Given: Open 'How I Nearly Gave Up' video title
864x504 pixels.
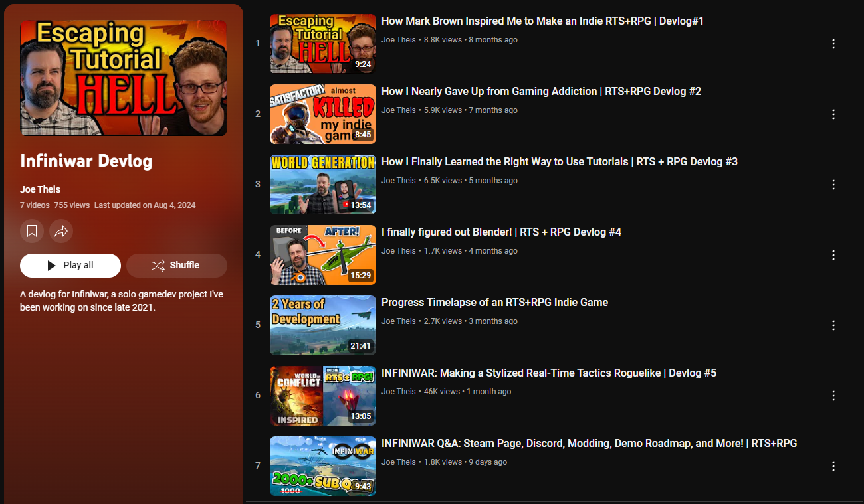Looking at the screenshot, I should [541, 92].
